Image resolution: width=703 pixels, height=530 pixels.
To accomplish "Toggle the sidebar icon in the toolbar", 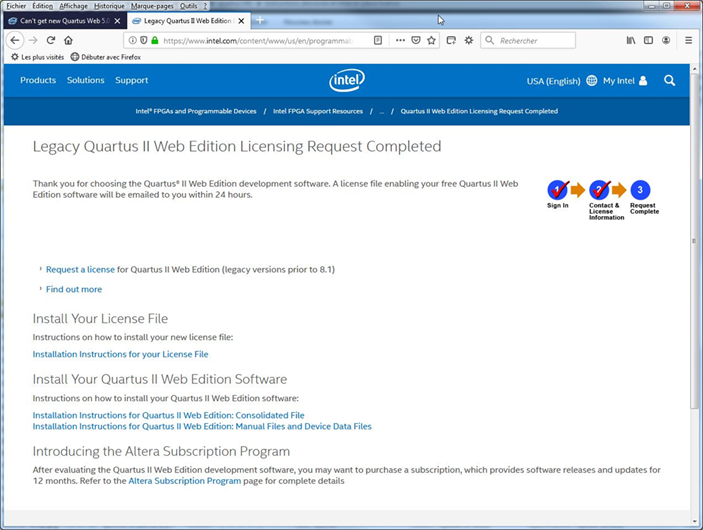I will pos(648,40).
